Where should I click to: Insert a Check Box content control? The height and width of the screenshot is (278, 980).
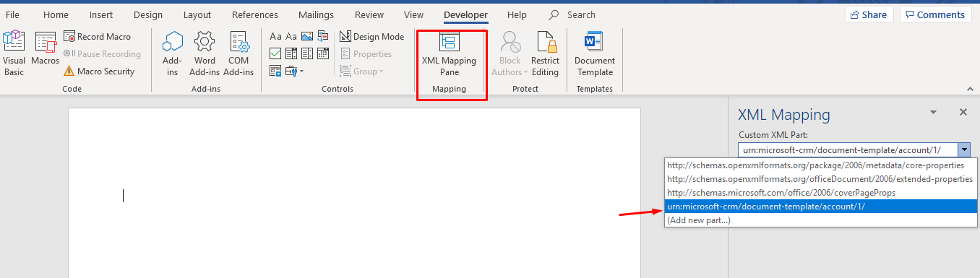click(275, 53)
